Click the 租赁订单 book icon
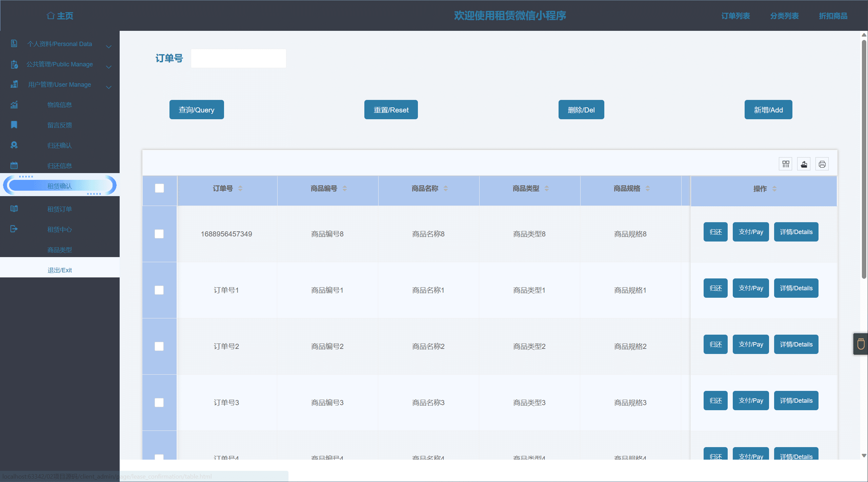The height and width of the screenshot is (482, 868). [14, 209]
